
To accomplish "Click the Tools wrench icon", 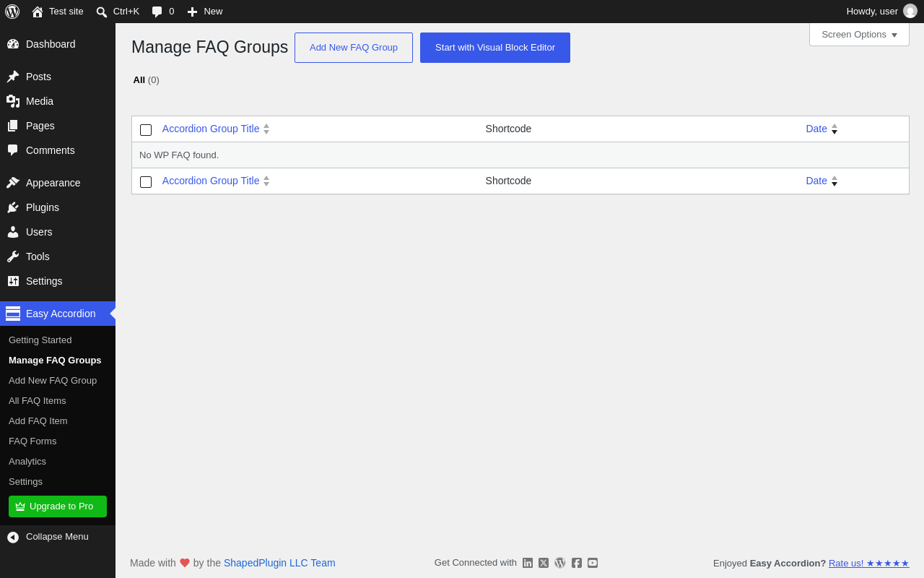I will (x=13, y=256).
